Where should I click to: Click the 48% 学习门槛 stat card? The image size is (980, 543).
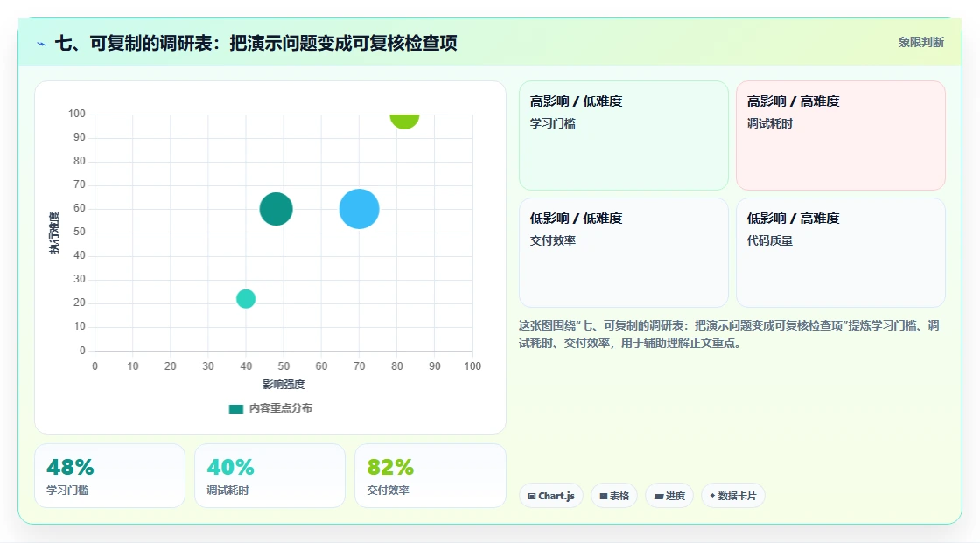coord(110,476)
